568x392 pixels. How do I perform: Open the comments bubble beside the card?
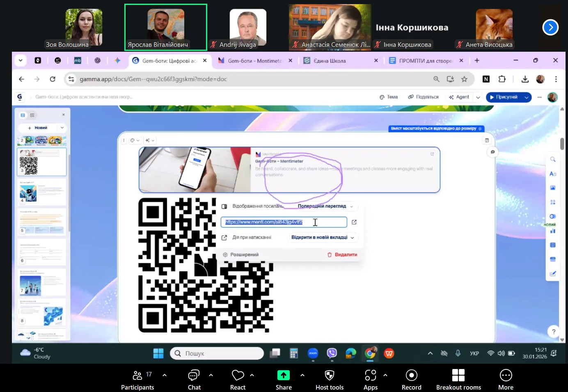492,152
